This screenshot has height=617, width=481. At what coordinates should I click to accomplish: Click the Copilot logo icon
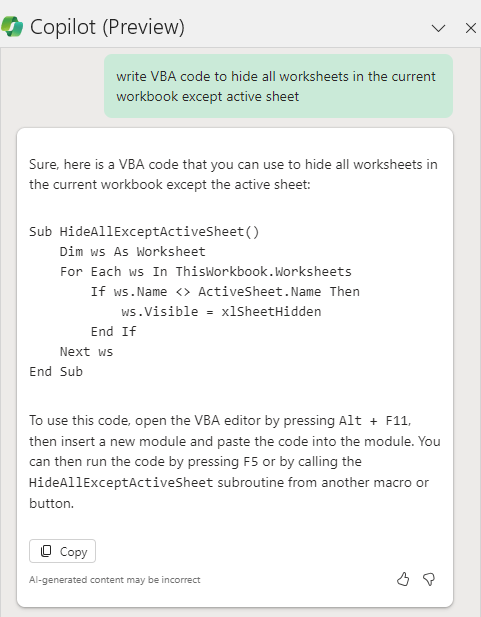[x=12, y=27]
